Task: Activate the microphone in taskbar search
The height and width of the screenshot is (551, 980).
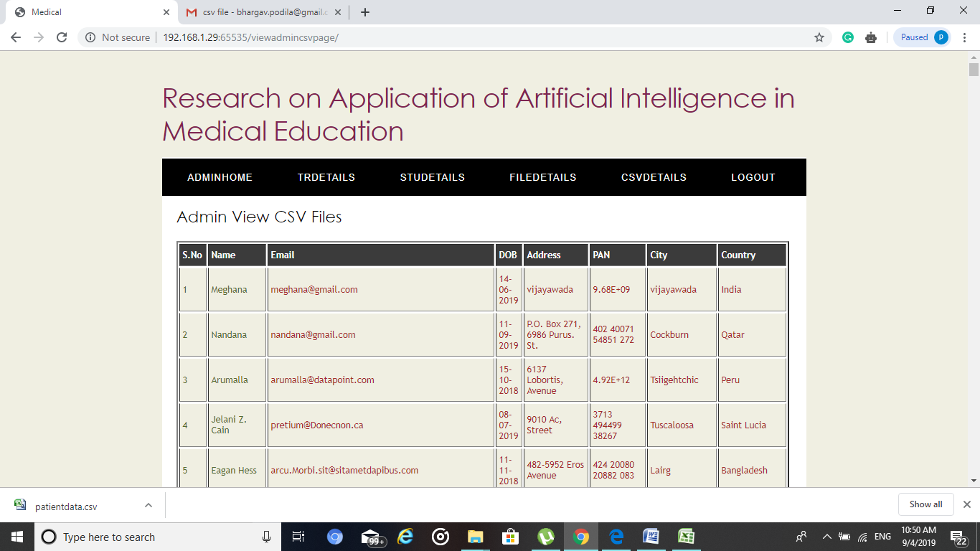Action: pos(267,537)
